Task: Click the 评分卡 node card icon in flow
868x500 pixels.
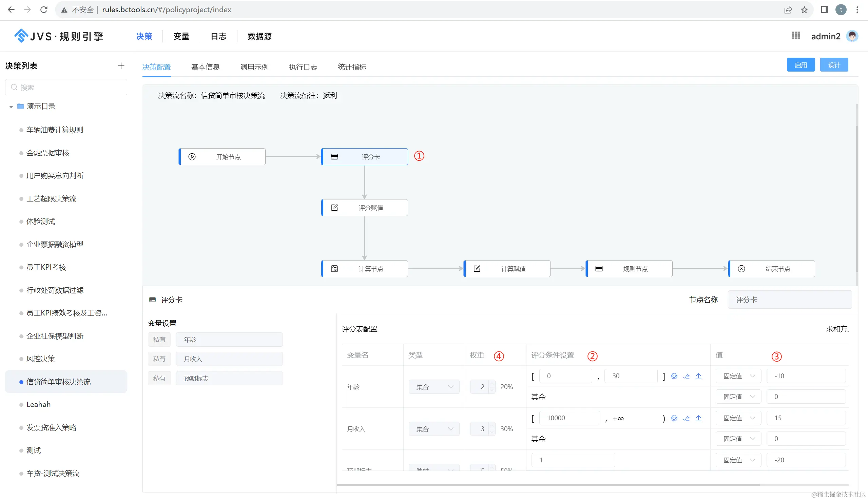Action: point(334,157)
